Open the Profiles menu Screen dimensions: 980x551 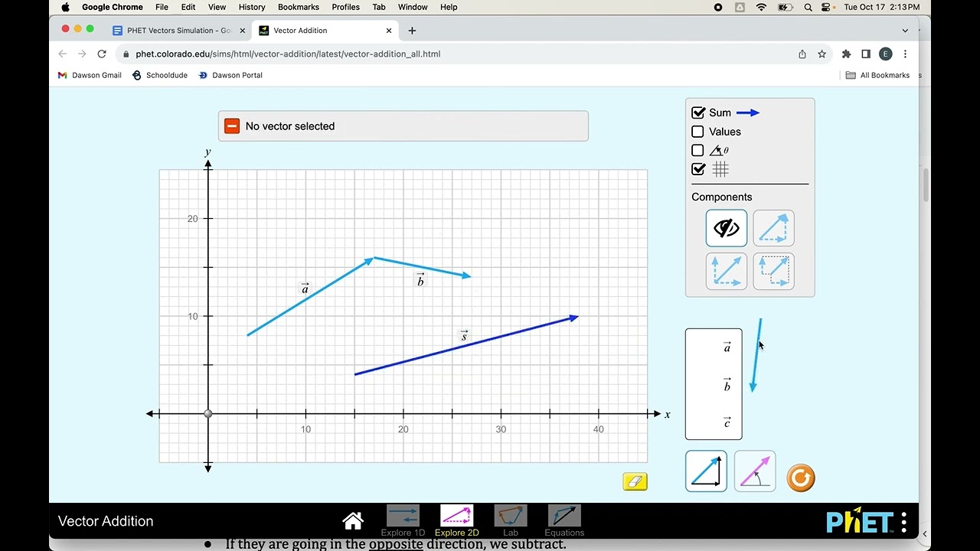[345, 7]
